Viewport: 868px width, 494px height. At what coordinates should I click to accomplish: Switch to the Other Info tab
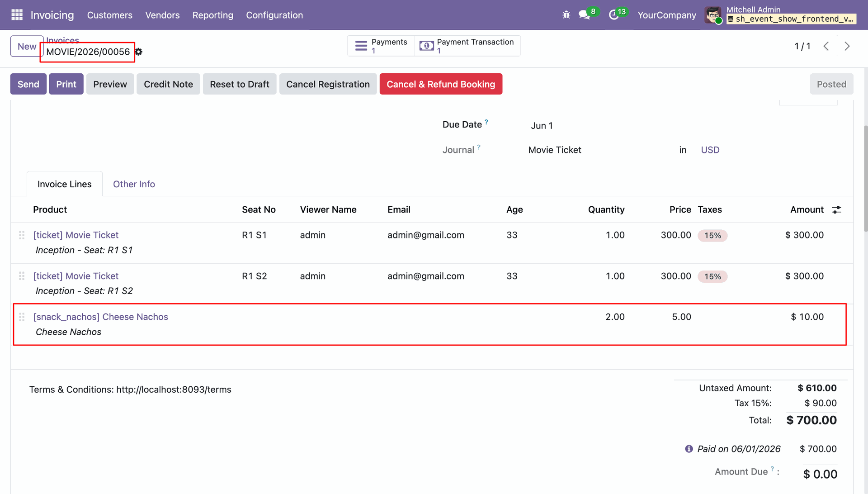point(134,184)
